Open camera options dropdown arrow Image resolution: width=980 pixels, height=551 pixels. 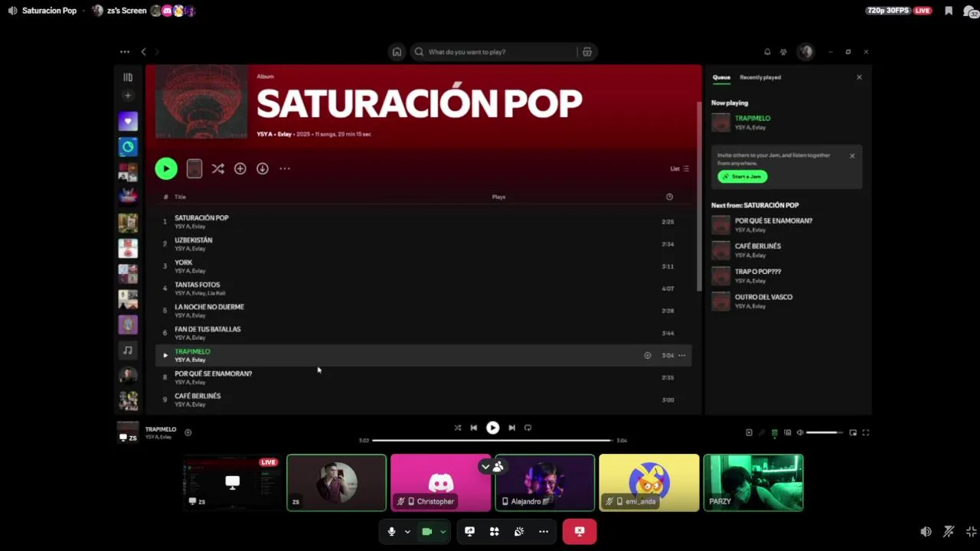click(x=443, y=532)
